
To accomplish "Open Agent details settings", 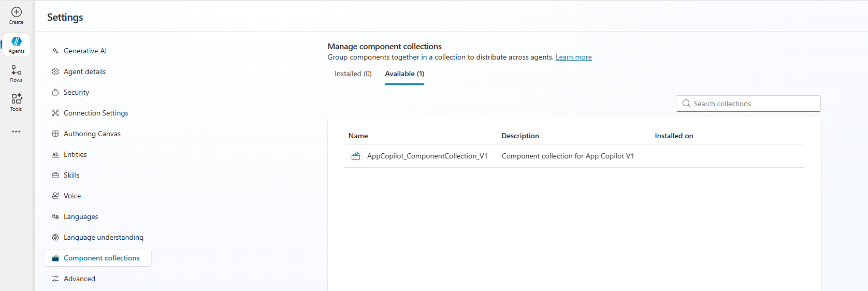I will 84,71.
